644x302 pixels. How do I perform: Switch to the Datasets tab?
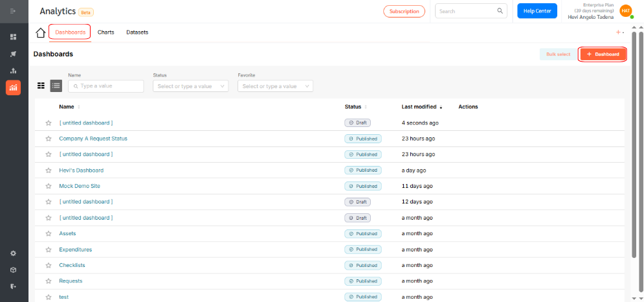coord(137,32)
